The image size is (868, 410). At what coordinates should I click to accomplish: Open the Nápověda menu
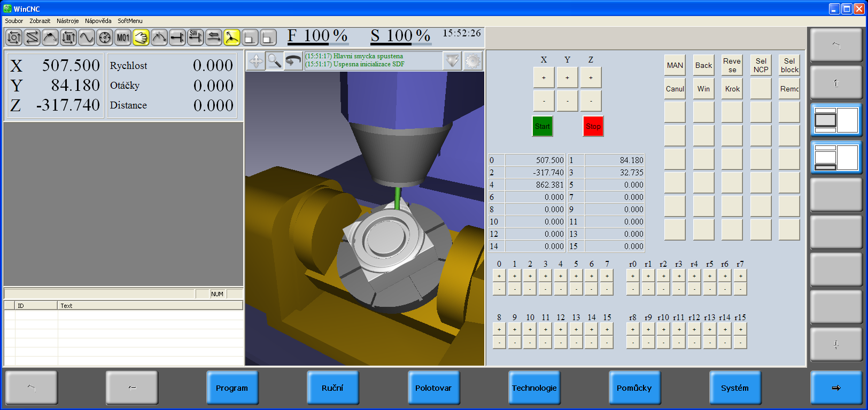point(98,21)
